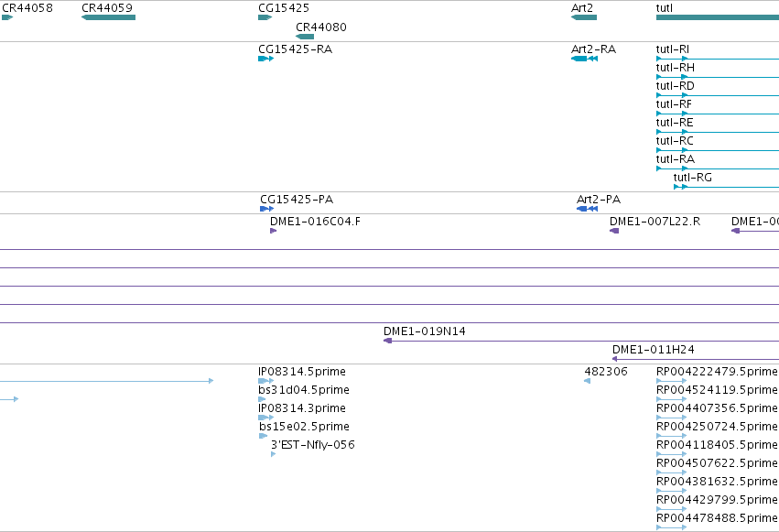Viewport: 779px width, 532px height.
Task: Click the bs31d04.5prime EST label
Action: click(x=304, y=390)
